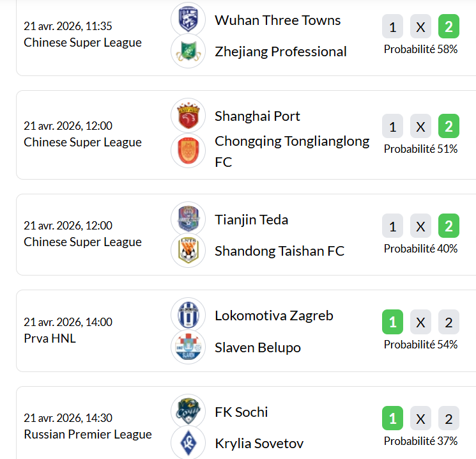
Task: Click the Shandong Taishan FC logo
Action: [x=188, y=251]
